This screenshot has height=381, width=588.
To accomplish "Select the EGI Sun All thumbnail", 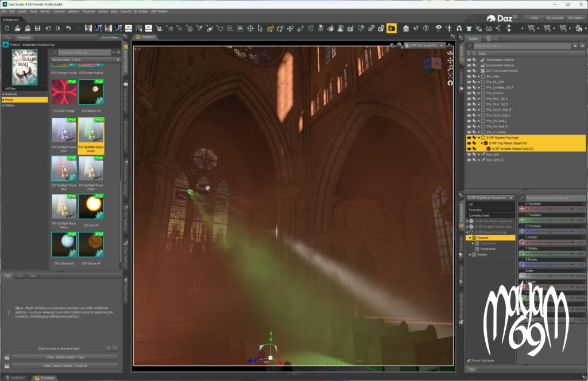I will pos(91,207).
